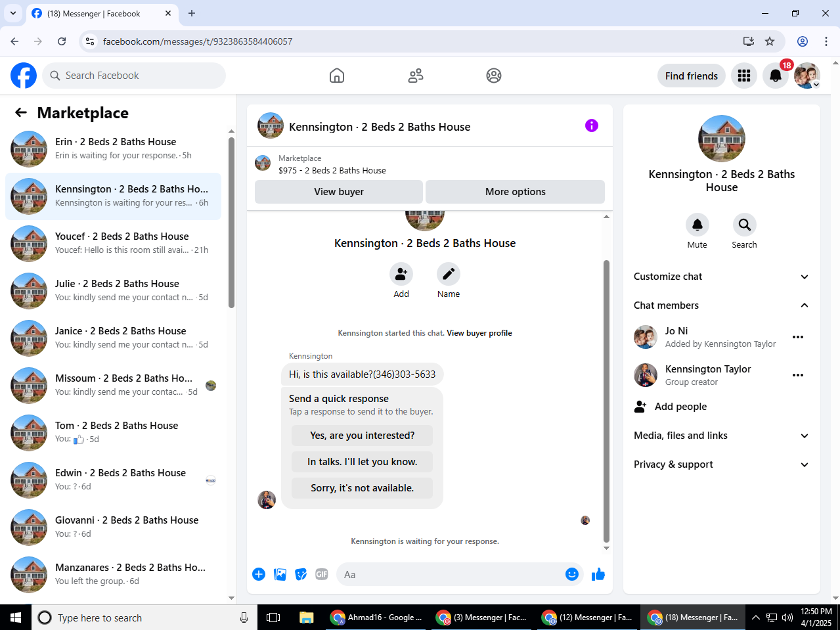Screen dimensions: 840x630
Task: Open options dots for Kennsington Taylor
Action: 798,375
